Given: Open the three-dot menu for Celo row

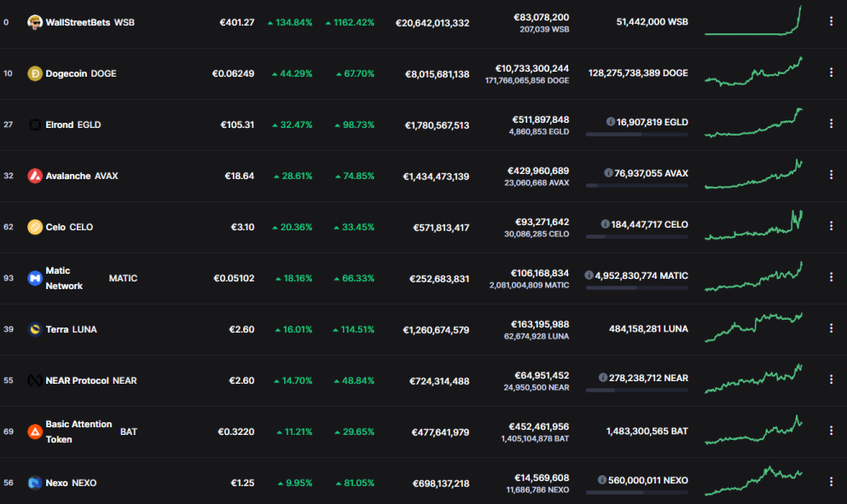Looking at the screenshot, I should point(831,226).
